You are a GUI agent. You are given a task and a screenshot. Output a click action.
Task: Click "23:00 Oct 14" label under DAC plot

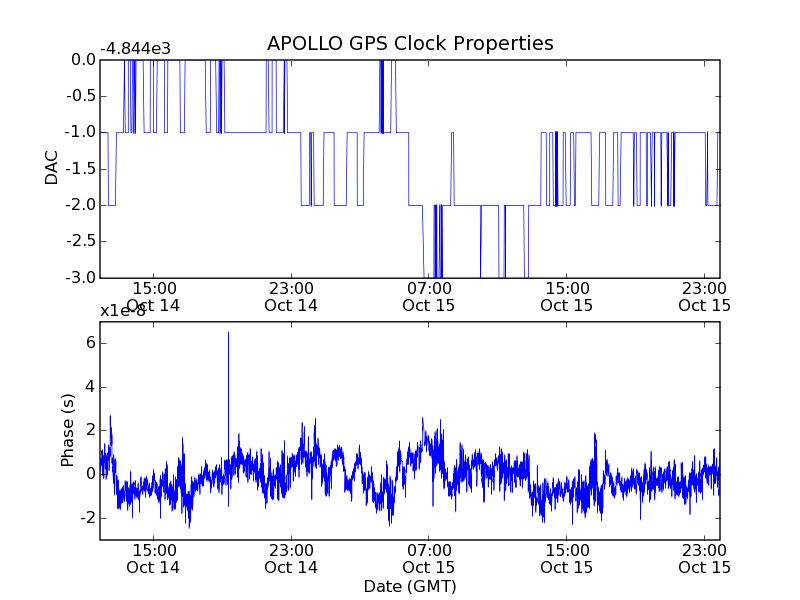coord(291,297)
